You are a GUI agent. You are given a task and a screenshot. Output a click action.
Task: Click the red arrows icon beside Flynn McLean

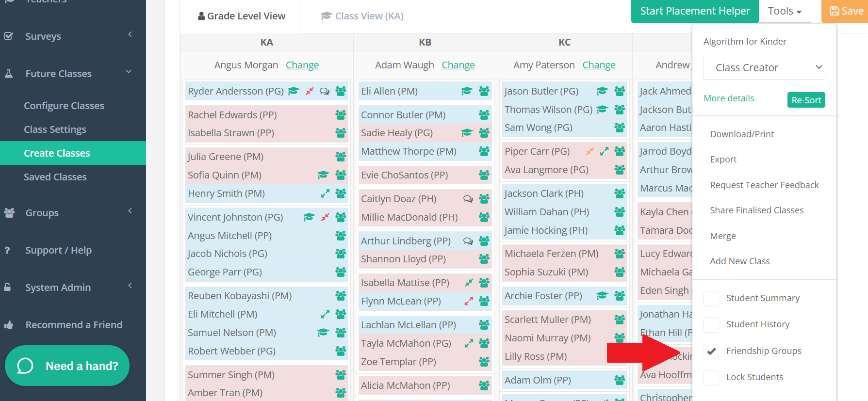(469, 301)
